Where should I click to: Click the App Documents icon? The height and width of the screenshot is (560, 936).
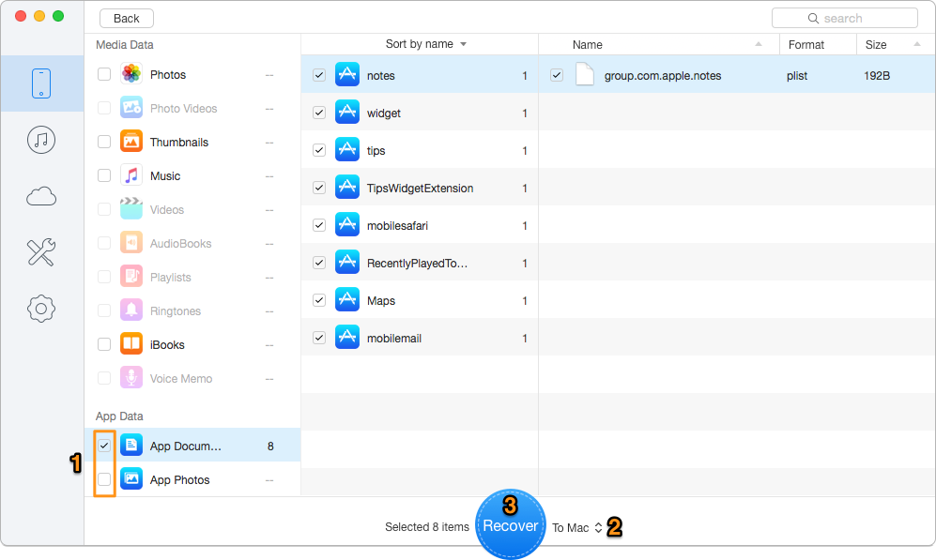pyautogui.click(x=131, y=446)
